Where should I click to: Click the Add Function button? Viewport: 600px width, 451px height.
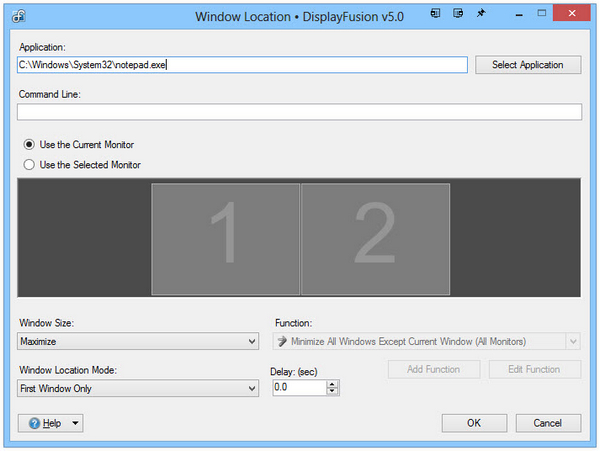434,369
